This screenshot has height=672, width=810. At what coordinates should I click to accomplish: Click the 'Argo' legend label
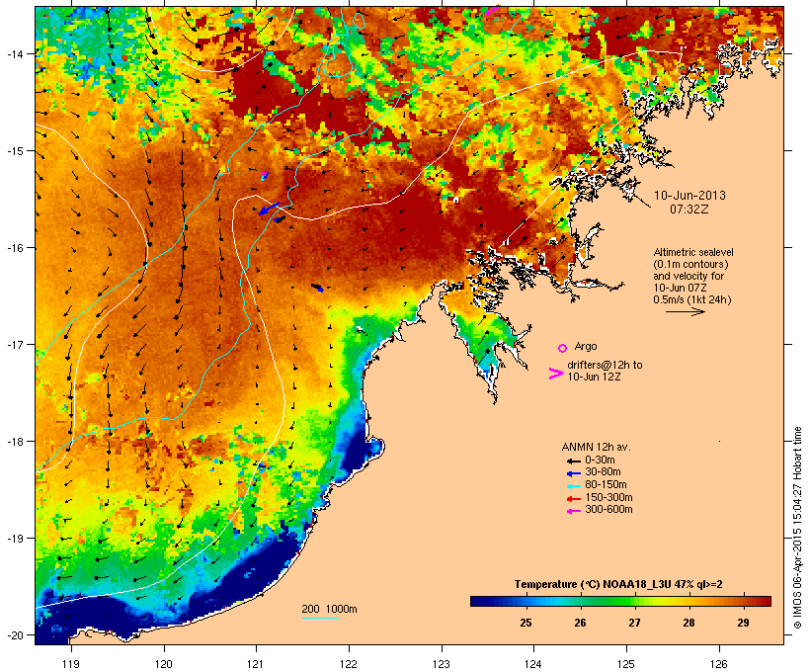[586, 346]
